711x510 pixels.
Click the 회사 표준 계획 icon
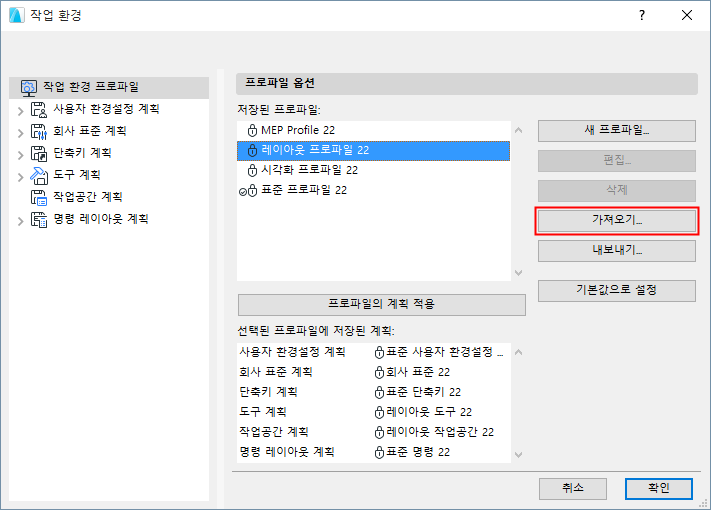point(39,131)
